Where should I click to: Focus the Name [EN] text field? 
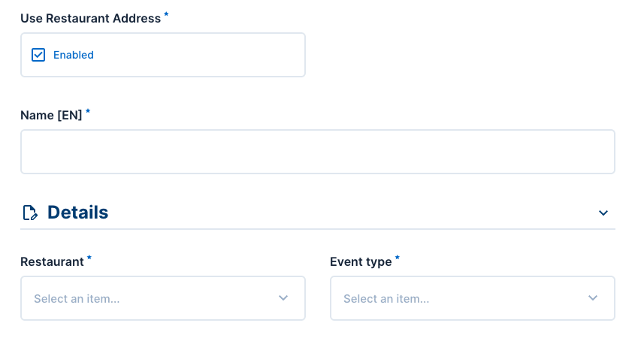[317, 152]
